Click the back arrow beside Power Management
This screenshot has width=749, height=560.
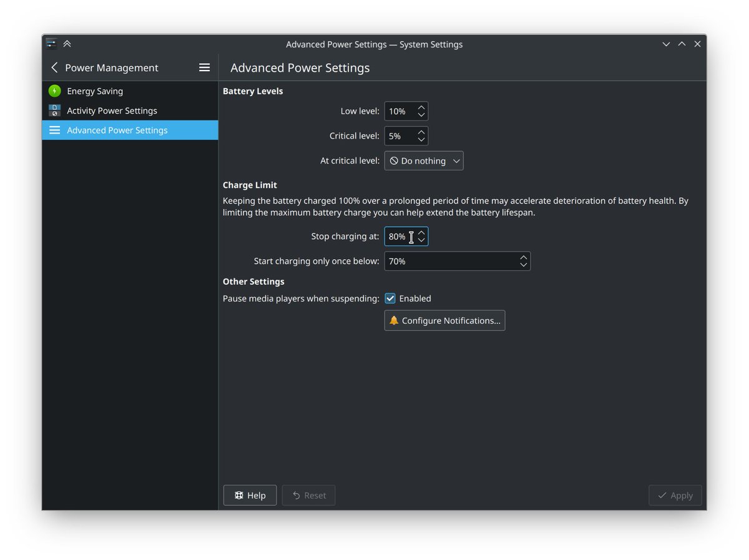click(x=54, y=67)
